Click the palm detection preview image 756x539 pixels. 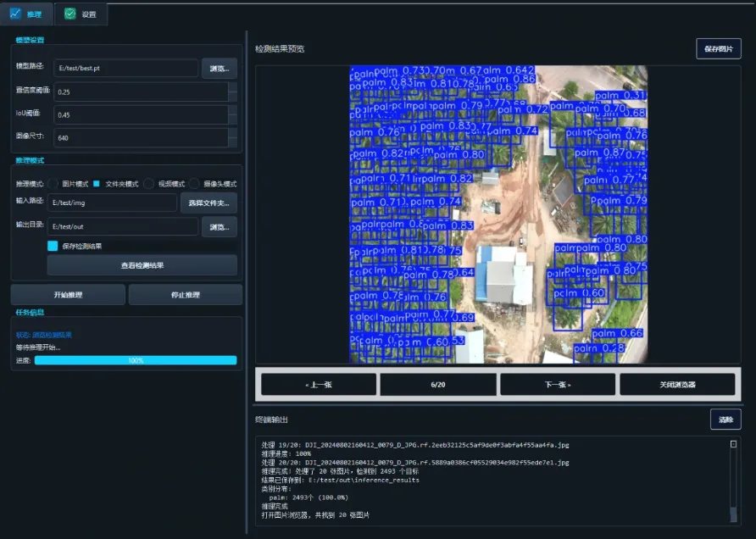[498, 214]
